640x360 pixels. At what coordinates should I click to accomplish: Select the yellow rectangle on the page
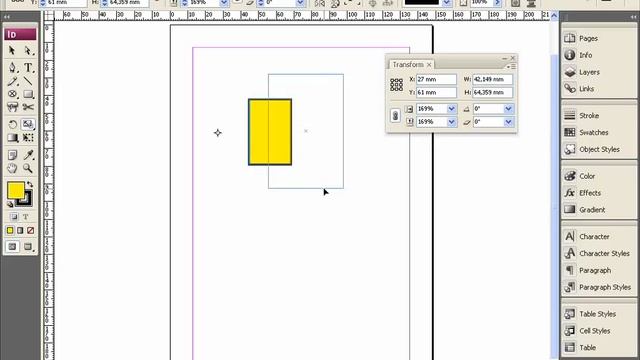(x=270, y=132)
